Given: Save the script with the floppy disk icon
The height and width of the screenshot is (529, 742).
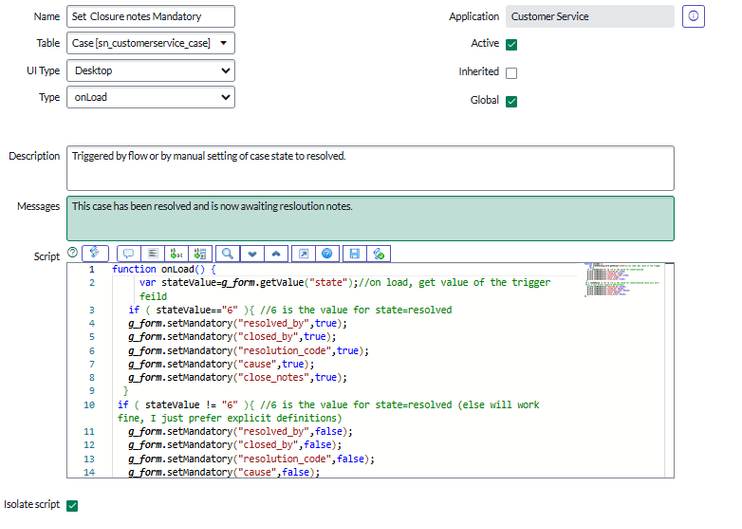Looking at the screenshot, I should (x=354, y=254).
